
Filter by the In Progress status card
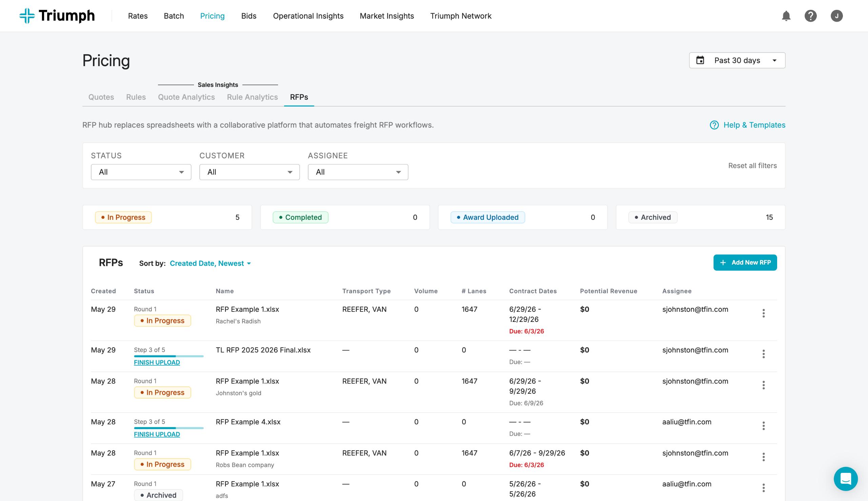click(x=167, y=217)
